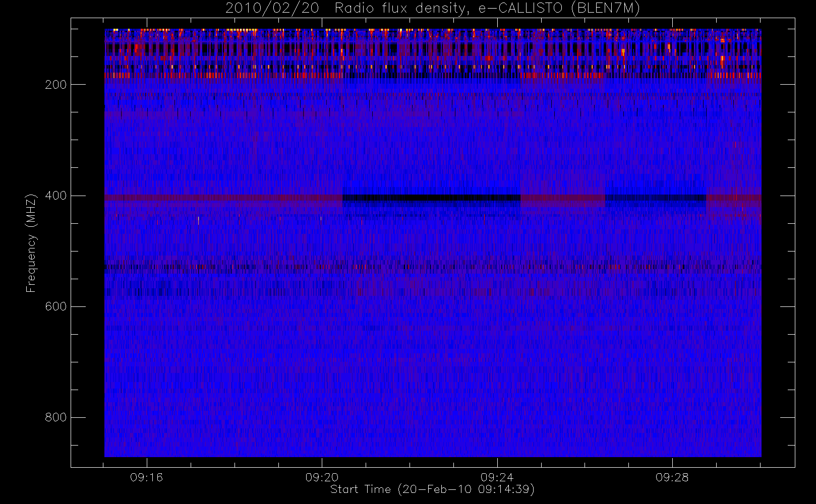Image resolution: width=816 pixels, height=504 pixels.
Task: Click the x-axis label "Start Time (20-Feb-10 09:14:39)"
Action: [432, 489]
